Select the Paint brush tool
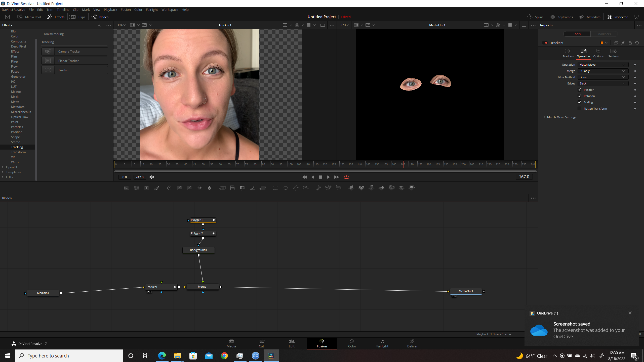This screenshot has width=644, height=362. coord(156,188)
